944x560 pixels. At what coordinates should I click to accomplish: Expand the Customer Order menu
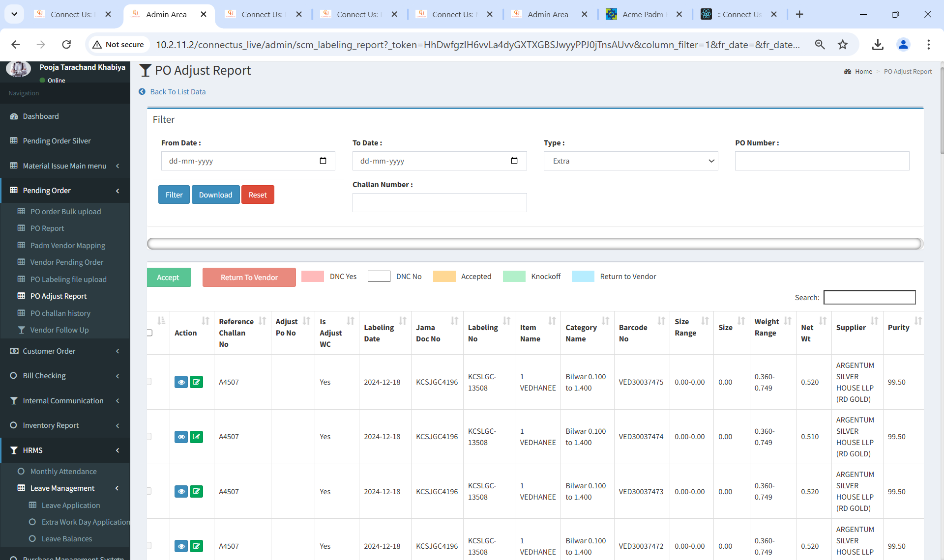[x=65, y=351]
